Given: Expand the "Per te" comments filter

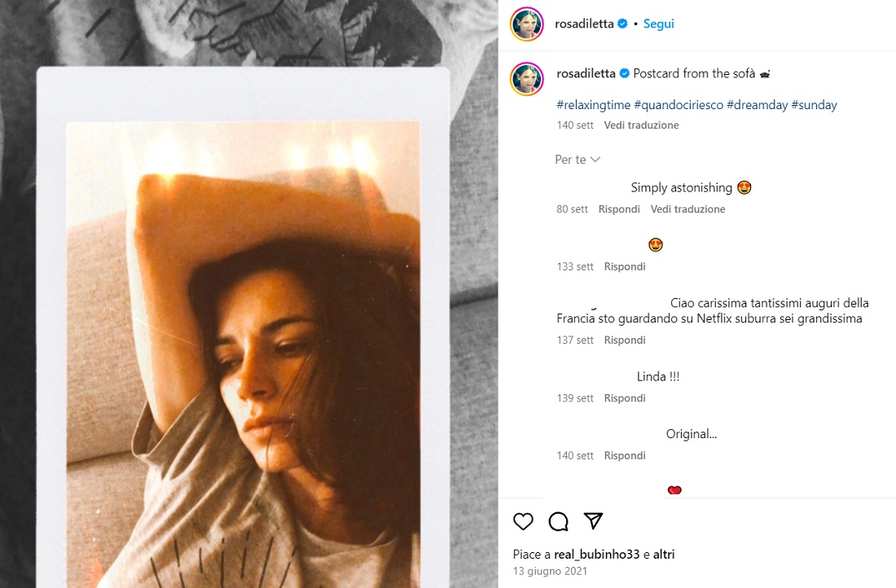Looking at the screenshot, I should tap(578, 160).
